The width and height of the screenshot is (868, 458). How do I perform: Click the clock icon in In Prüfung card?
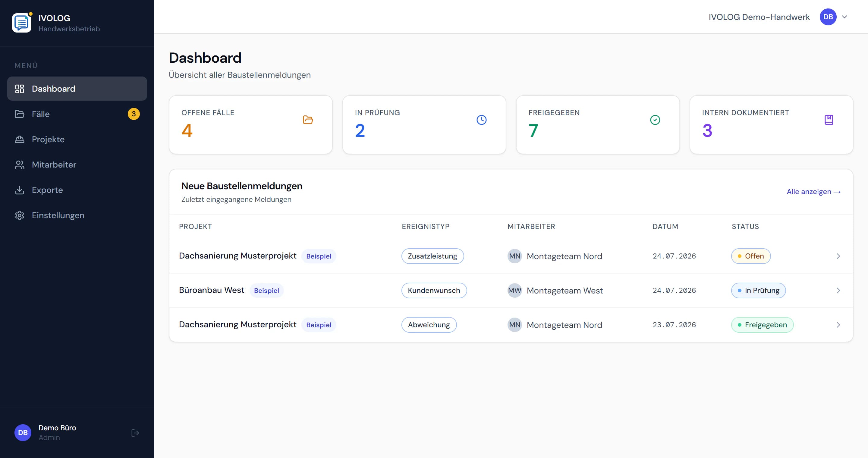point(482,120)
